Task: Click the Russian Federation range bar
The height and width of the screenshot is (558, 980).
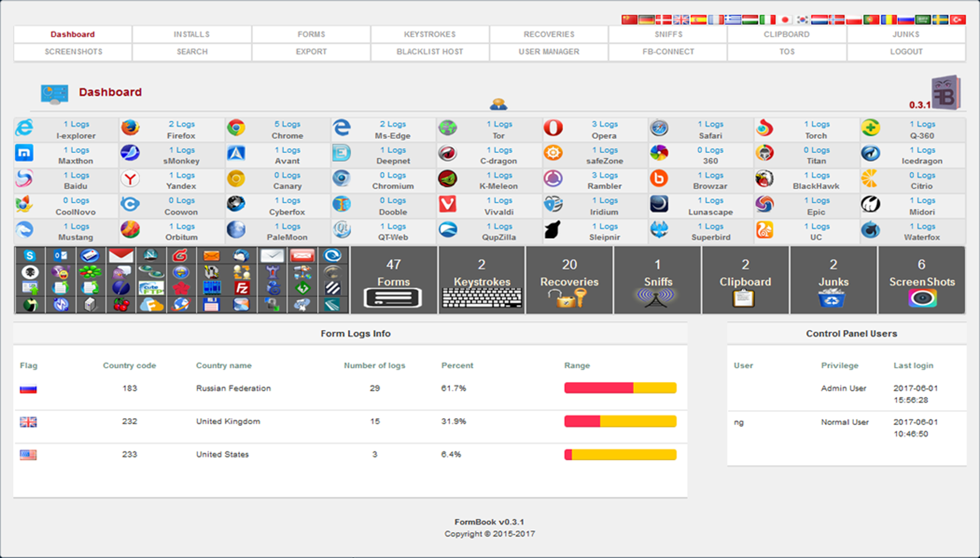Action: point(620,388)
